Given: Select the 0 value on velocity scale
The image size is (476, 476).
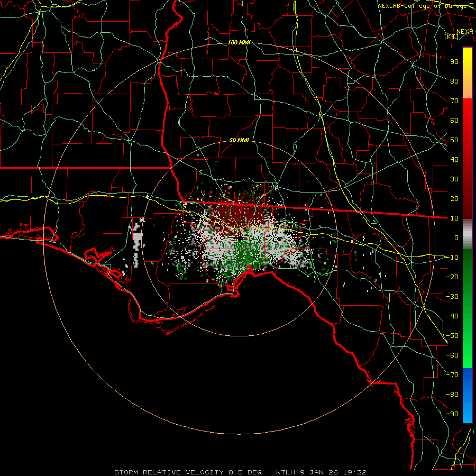Looking at the screenshot, I should 456,237.
